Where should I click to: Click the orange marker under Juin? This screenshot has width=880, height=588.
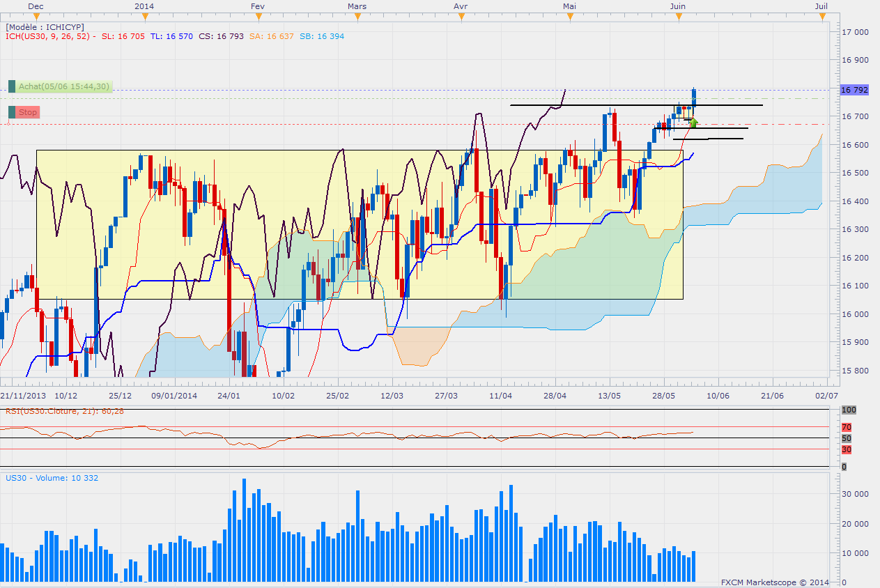click(x=678, y=17)
